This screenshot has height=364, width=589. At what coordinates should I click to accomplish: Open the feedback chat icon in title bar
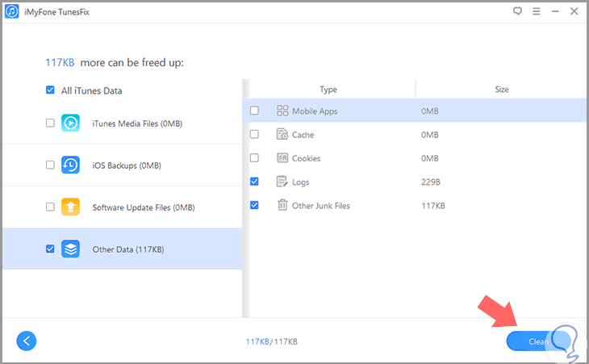point(518,12)
